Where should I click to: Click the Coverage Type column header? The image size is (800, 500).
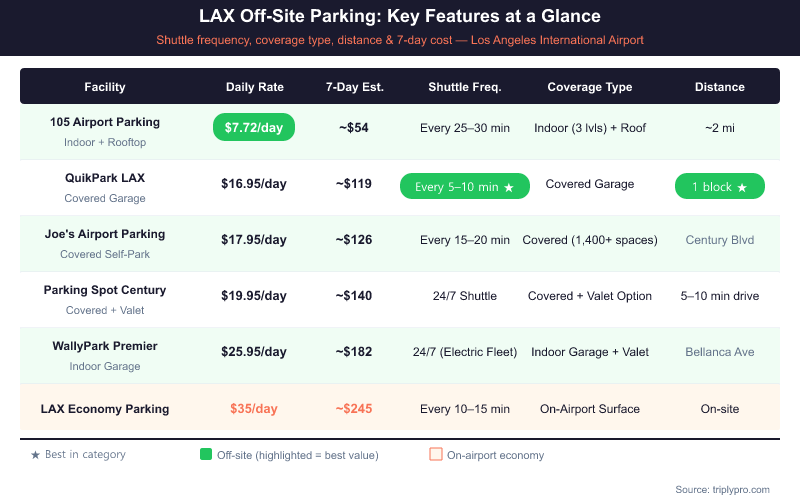tap(590, 87)
